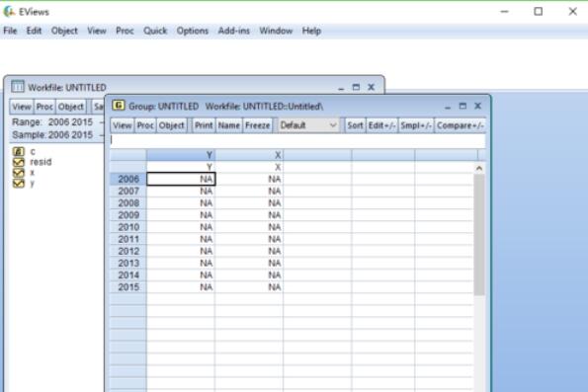The height and width of the screenshot is (392, 588).
Task: Maximize the Group window
Action: point(462,106)
